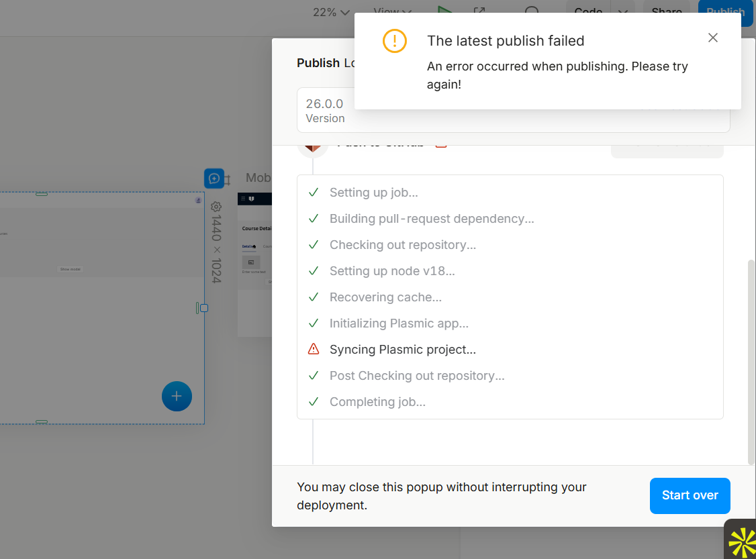Select the Completing job step
This screenshot has width=756, height=559.
[x=377, y=402]
